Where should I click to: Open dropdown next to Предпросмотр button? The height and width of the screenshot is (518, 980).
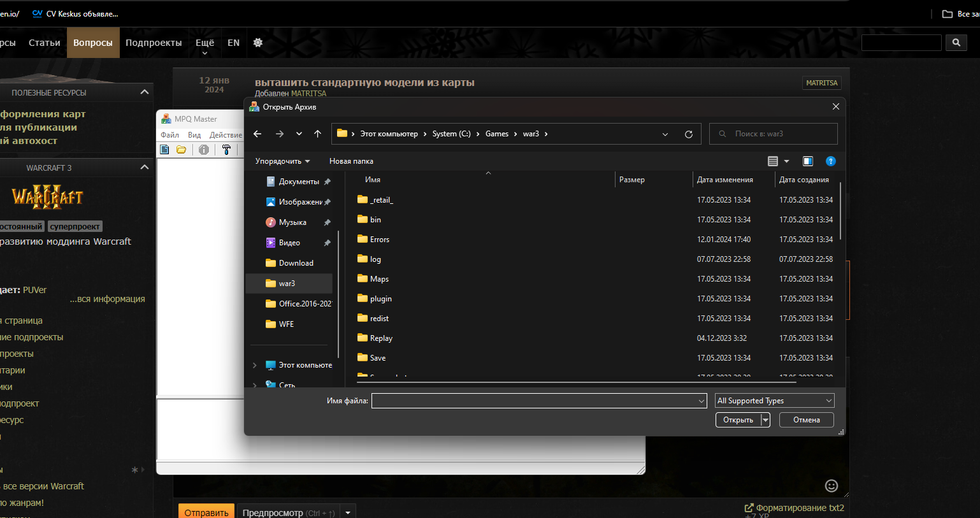click(x=348, y=513)
